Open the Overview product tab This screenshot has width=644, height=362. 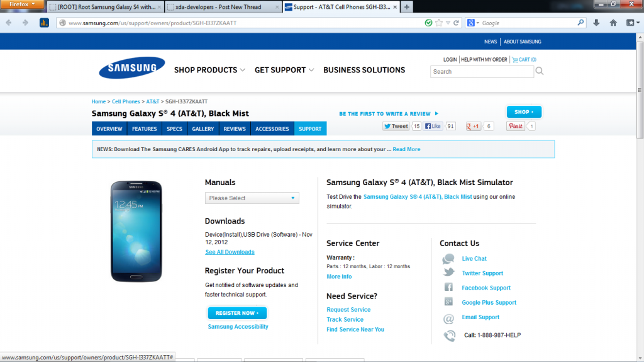point(109,129)
